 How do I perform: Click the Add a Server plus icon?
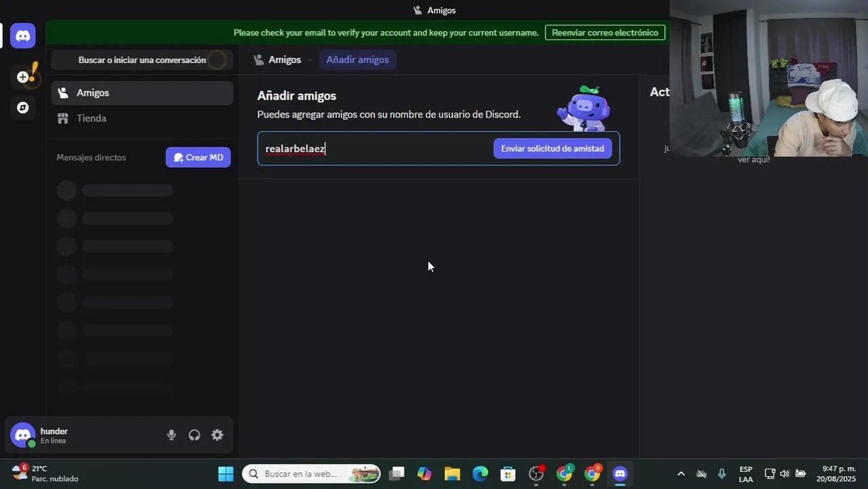(23, 77)
